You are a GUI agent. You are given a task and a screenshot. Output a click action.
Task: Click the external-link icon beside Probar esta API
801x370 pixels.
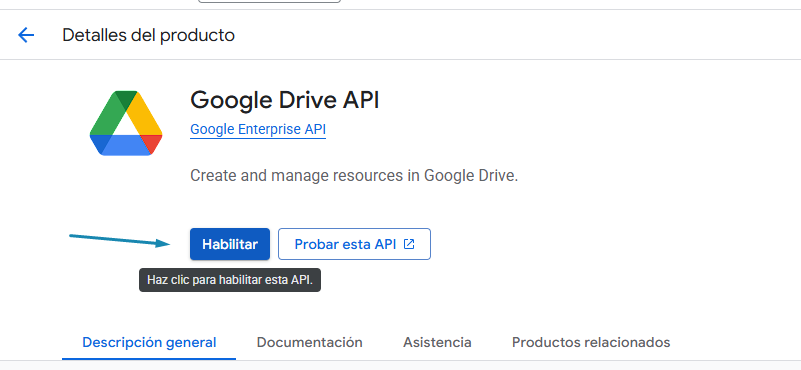pyautogui.click(x=409, y=244)
